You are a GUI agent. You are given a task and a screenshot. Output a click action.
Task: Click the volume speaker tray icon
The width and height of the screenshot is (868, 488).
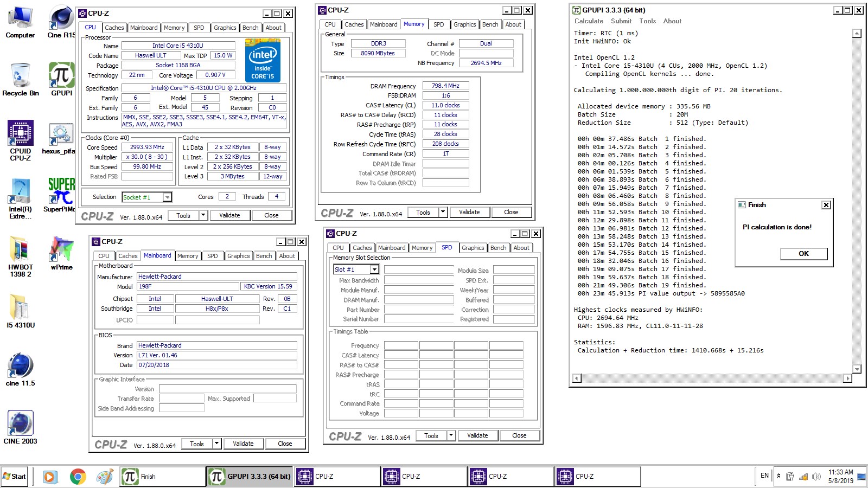tap(816, 477)
